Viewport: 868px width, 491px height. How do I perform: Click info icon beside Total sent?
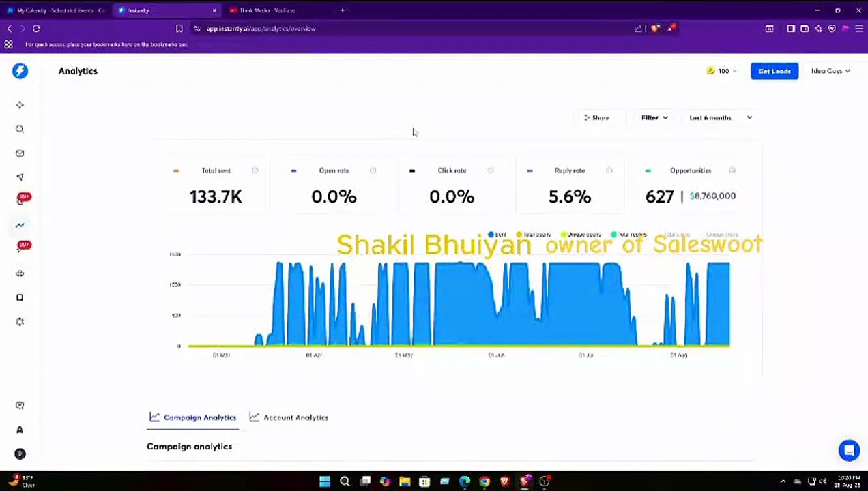pyautogui.click(x=255, y=170)
